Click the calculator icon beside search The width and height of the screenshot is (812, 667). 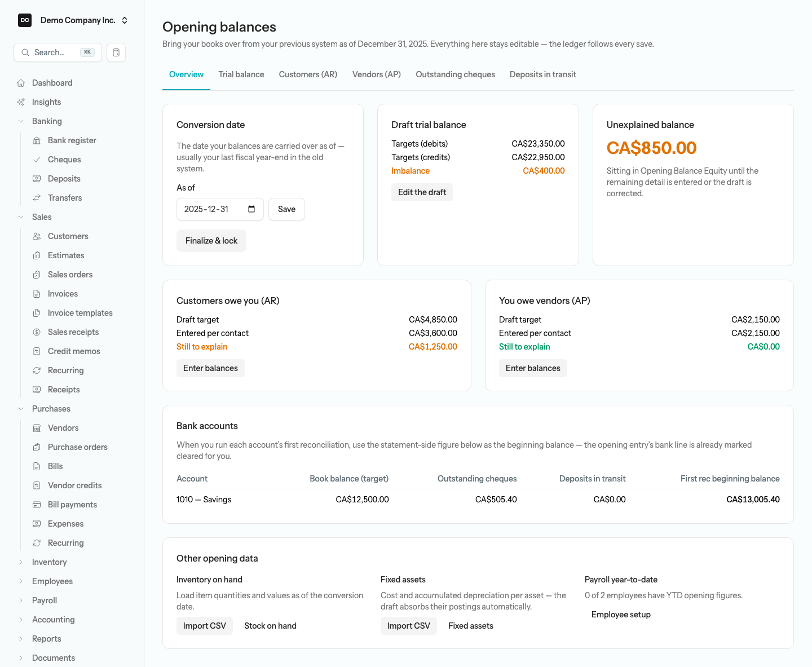[x=116, y=52]
